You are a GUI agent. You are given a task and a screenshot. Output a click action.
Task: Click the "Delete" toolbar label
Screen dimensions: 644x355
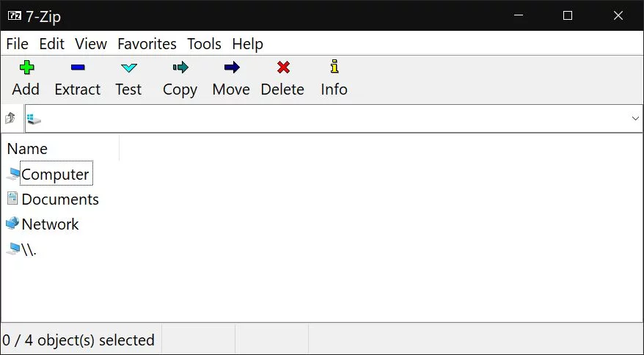282,89
